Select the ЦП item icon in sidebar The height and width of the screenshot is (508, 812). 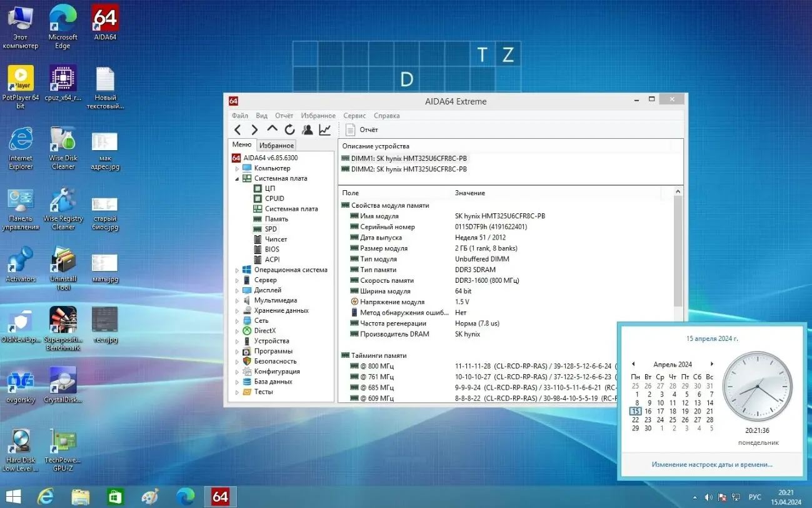pos(258,188)
